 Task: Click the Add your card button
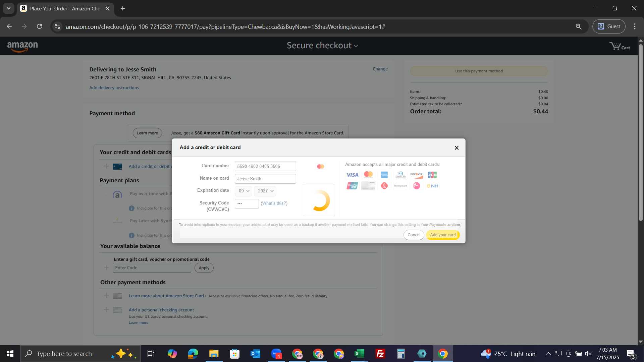[x=443, y=235]
